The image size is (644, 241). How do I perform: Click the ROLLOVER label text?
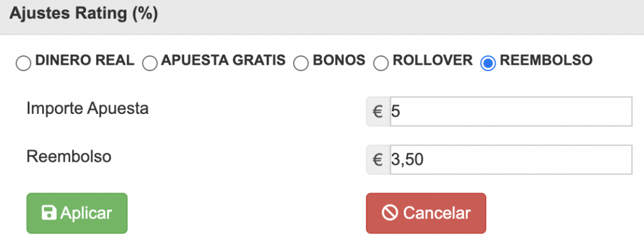coord(433,60)
